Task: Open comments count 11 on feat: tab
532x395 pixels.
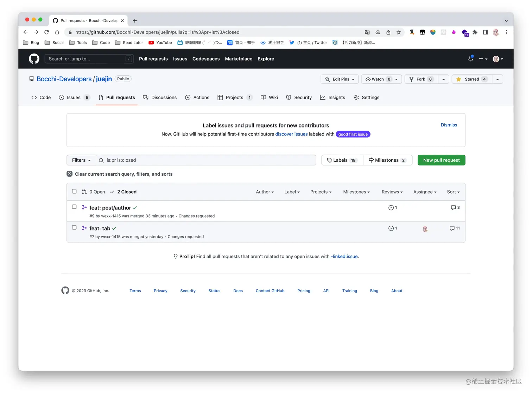Action: click(x=455, y=228)
